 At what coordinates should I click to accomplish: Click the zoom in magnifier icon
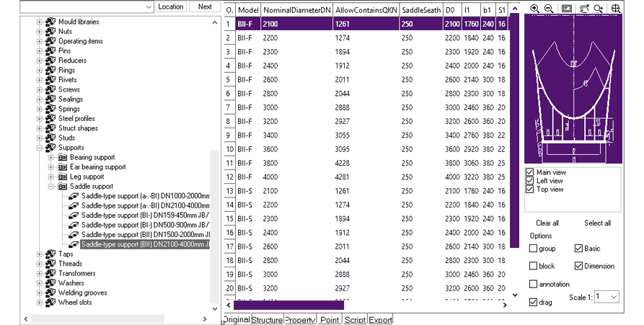coord(534,9)
